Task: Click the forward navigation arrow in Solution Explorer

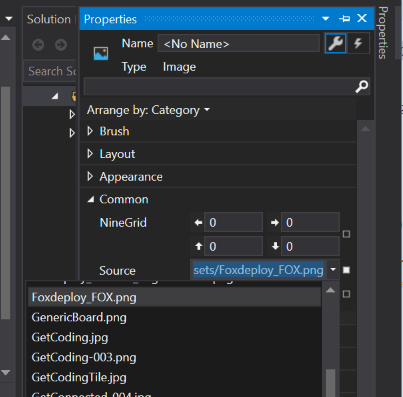Action: (61, 45)
